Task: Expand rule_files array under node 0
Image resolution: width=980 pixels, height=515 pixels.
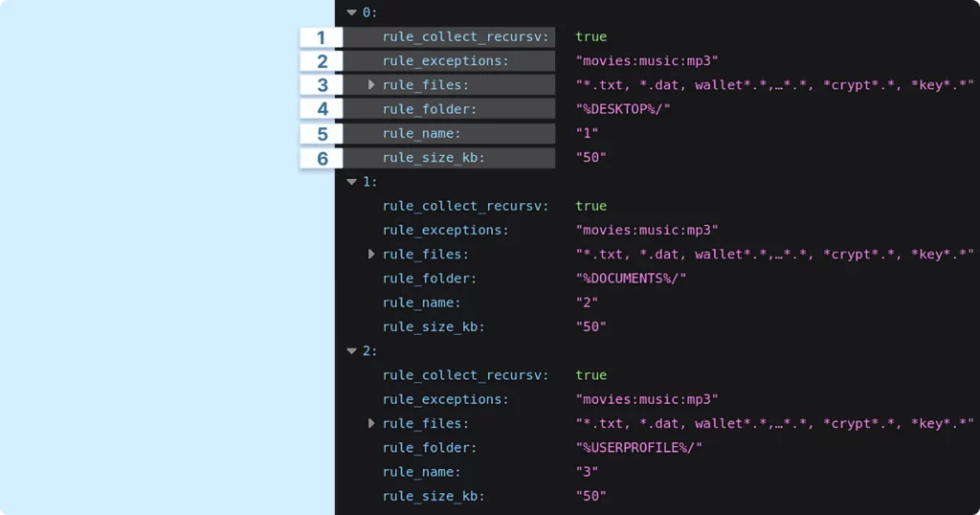Action: tap(371, 85)
